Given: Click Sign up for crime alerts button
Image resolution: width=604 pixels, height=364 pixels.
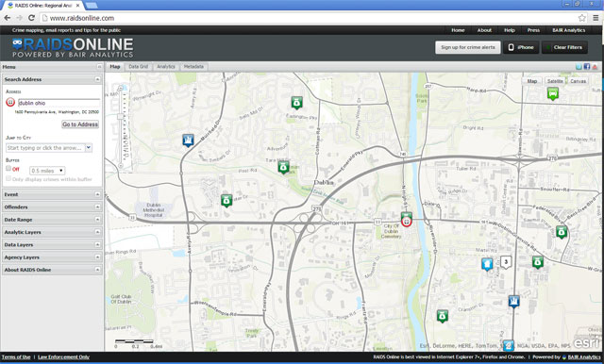Looking at the screenshot, I should [468, 47].
